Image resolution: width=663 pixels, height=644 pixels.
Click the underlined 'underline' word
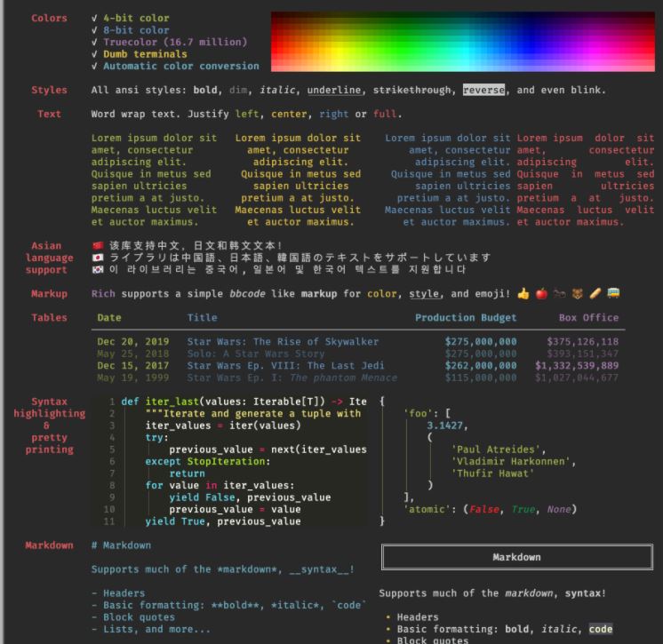334,90
